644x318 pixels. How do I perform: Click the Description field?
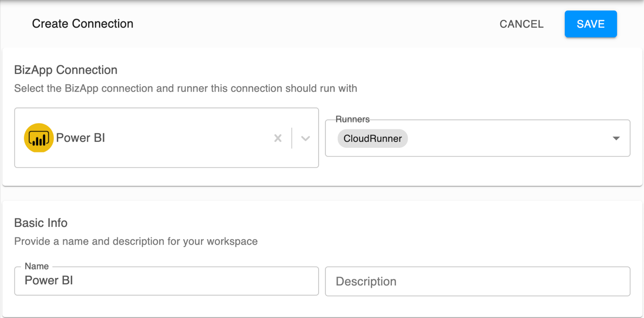pyautogui.click(x=477, y=281)
